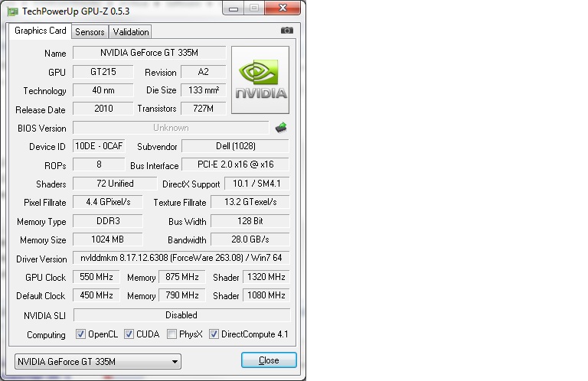Click the NVIDIA SLI label
588x381 pixels.
coord(44,316)
